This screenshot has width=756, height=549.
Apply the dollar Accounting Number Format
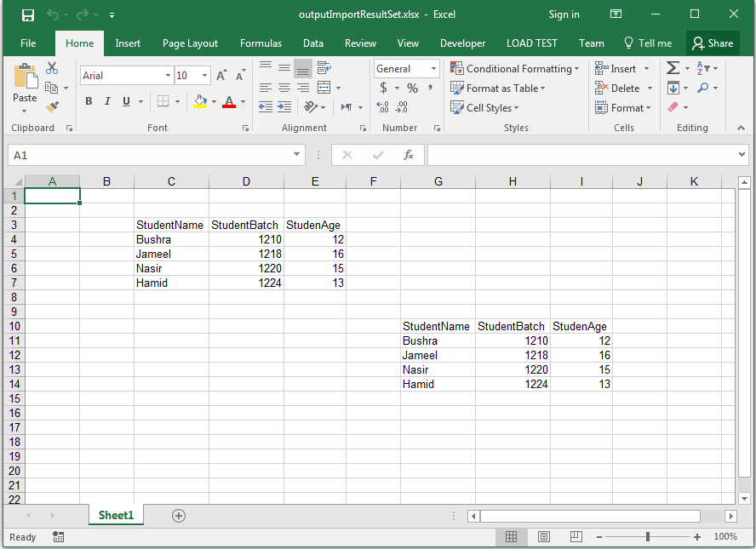click(383, 88)
